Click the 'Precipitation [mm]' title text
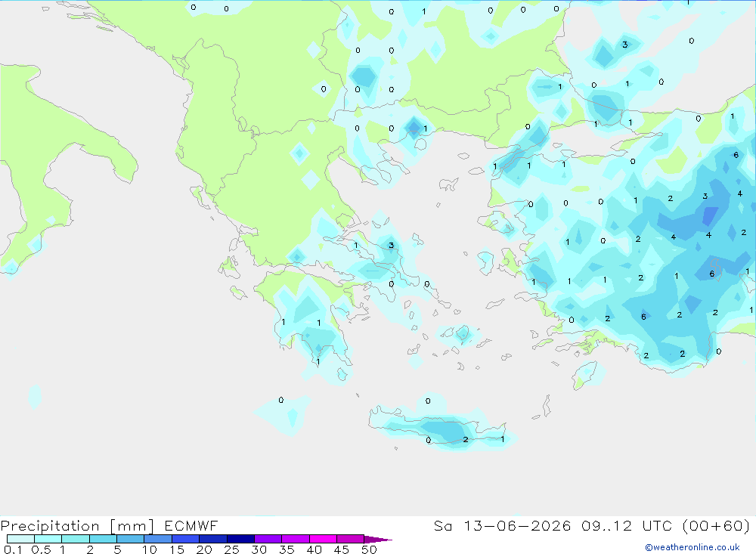The height and width of the screenshot is (554, 756). [77, 526]
